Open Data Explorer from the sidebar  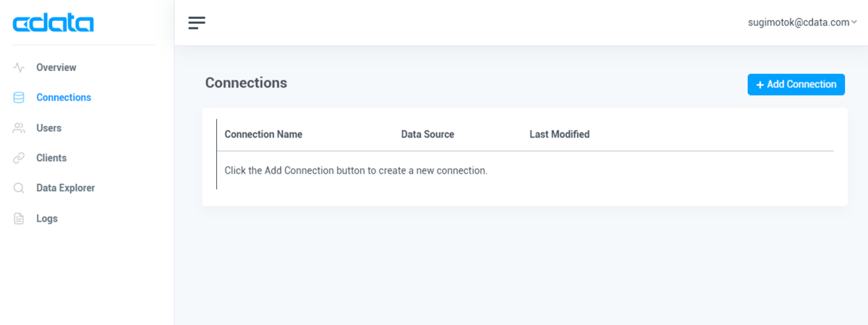65,188
